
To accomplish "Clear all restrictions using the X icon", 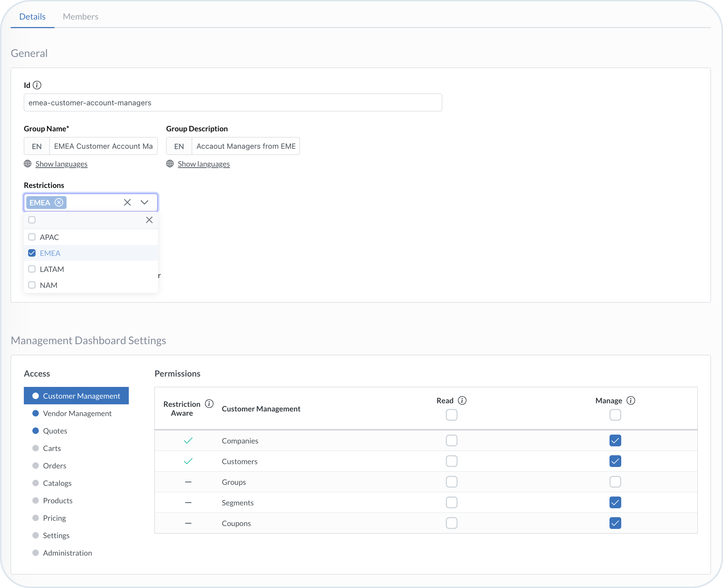I will pos(127,202).
